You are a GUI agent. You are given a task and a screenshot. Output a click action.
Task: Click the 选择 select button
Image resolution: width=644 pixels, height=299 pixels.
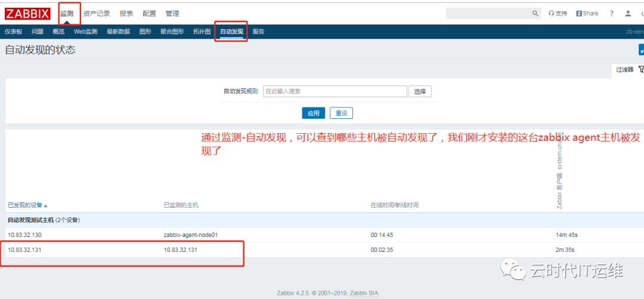[x=420, y=91]
